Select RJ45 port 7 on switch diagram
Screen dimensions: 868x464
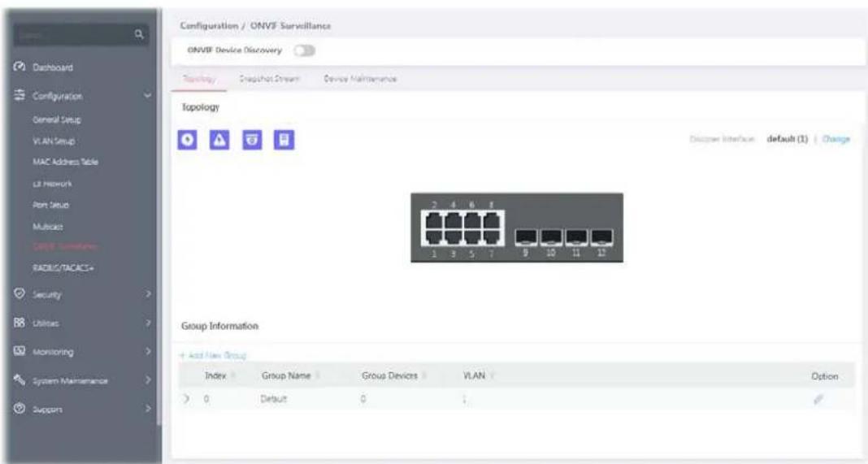pos(491,237)
